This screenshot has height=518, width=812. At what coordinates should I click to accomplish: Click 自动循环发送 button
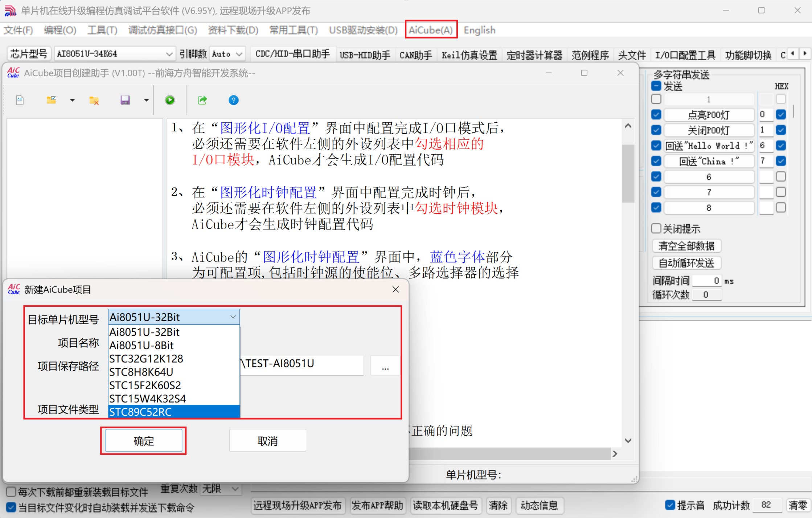(686, 263)
